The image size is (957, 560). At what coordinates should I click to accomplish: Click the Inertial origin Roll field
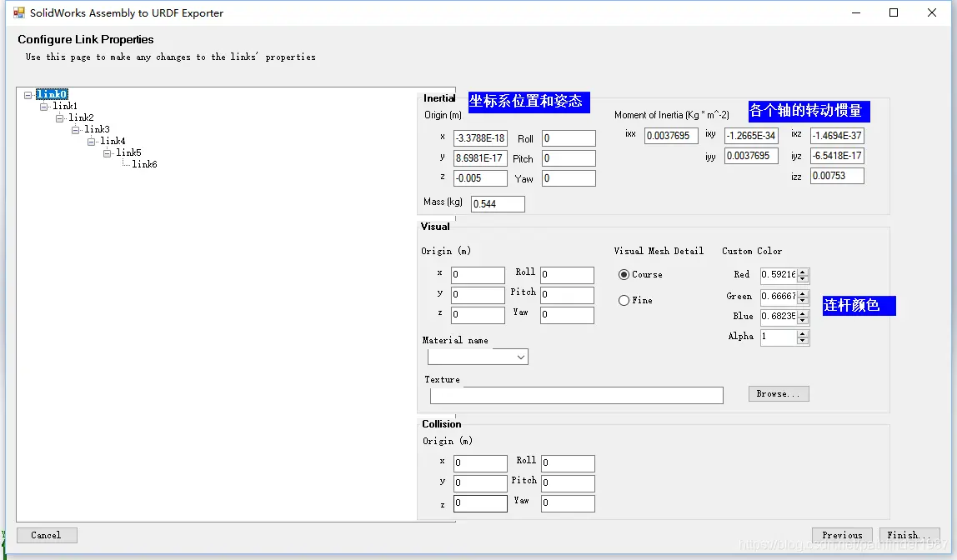tap(569, 139)
